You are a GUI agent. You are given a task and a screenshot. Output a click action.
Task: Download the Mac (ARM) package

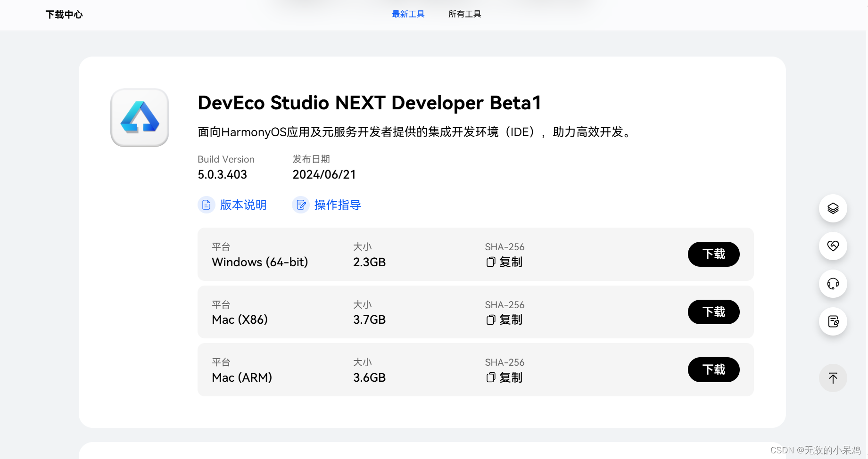(x=713, y=369)
